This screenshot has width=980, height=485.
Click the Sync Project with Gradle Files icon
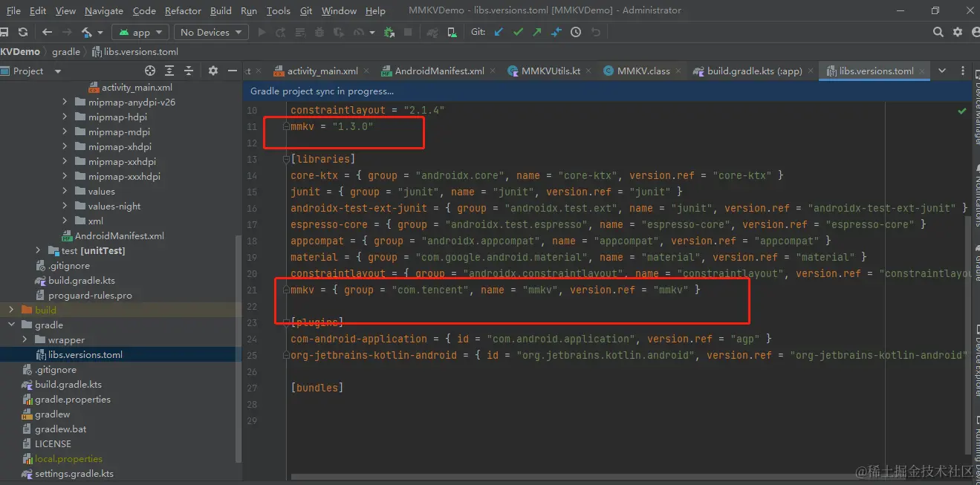coord(432,32)
